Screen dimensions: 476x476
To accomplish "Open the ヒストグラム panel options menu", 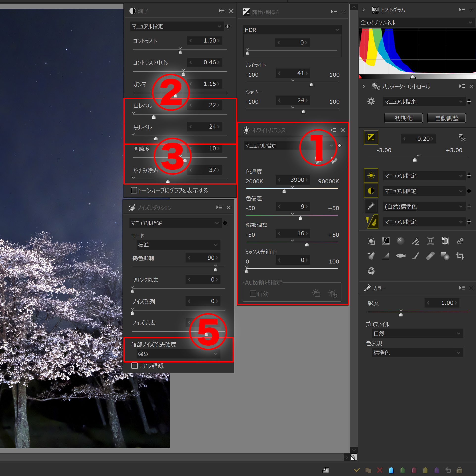I will tap(462, 10).
